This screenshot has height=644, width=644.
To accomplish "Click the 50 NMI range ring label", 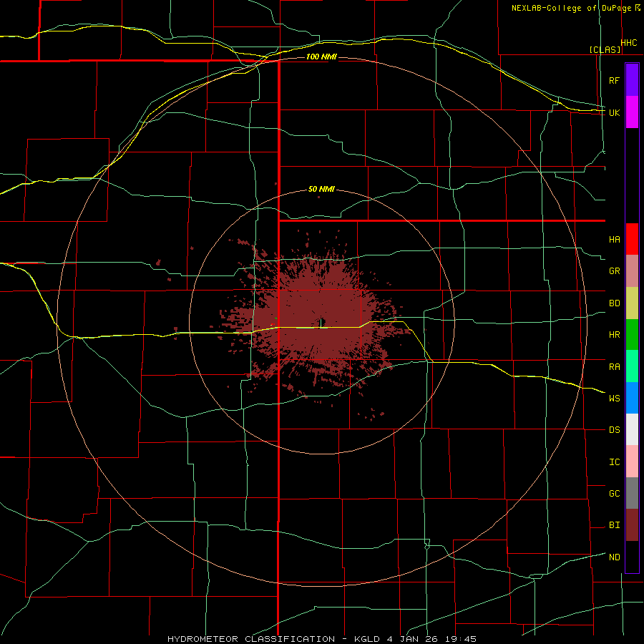I will tap(321, 190).
